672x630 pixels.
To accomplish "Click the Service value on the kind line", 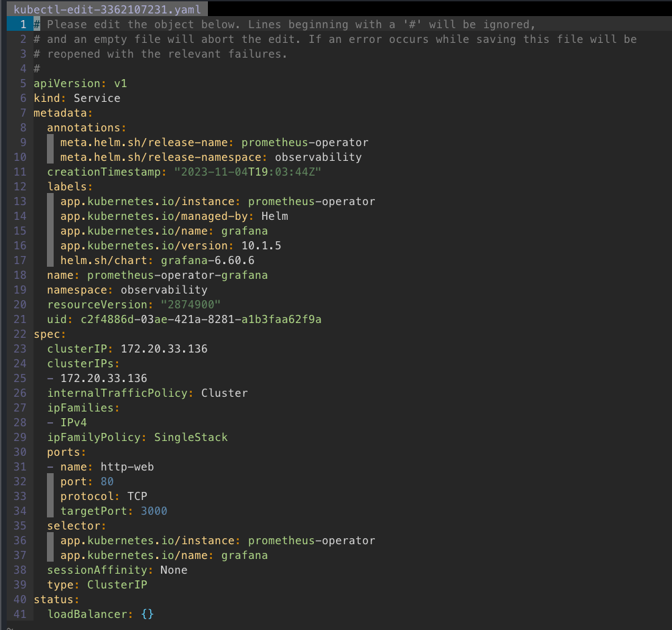I will point(97,98).
